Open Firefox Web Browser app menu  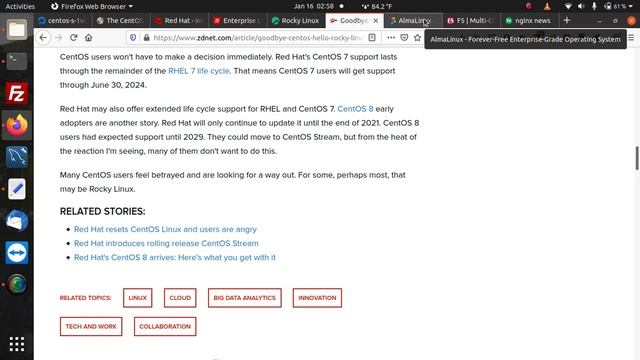(92, 6)
